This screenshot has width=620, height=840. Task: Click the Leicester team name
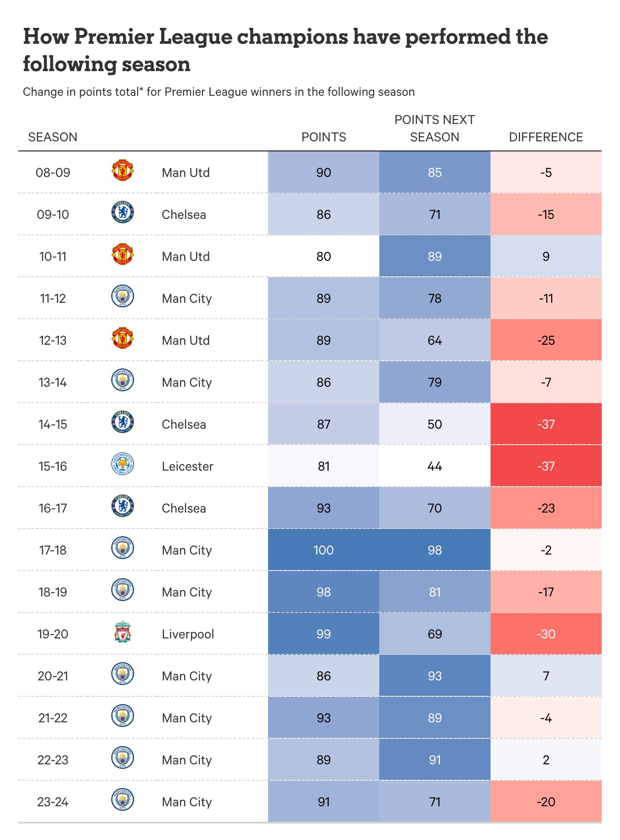[187, 466]
